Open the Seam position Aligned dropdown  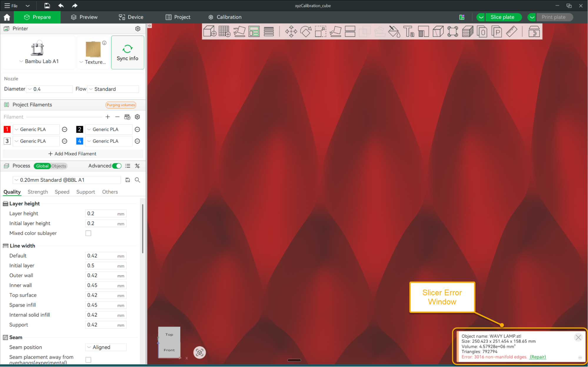[x=106, y=347]
